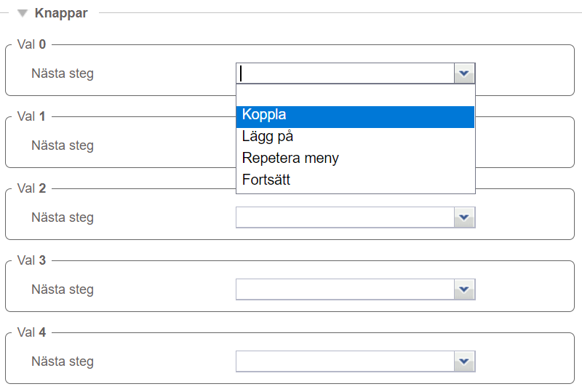Viewport: 582px width, 392px height.
Task: Open the Val 2 Nästa steg dropdown arrow
Action: 464,217
